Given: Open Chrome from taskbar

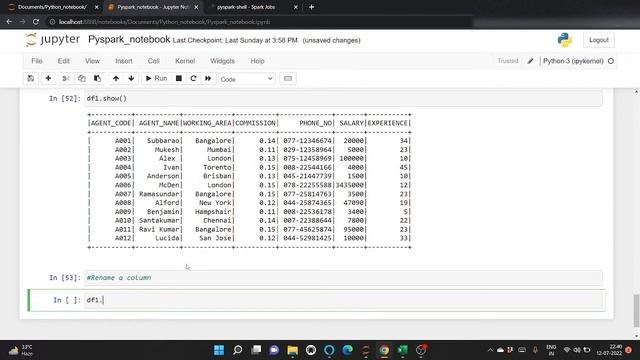Looking at the screenshot, I should tap(384, 350).
